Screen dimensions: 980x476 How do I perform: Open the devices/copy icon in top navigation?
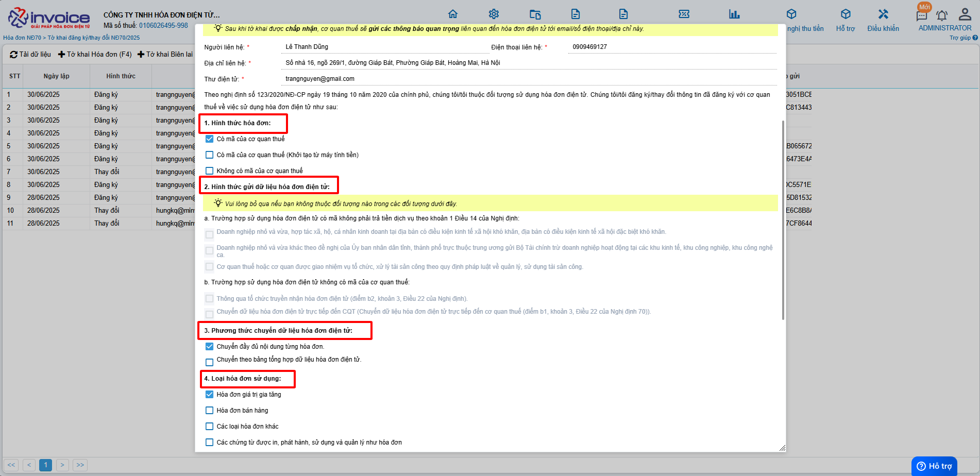tap(535, 14)
